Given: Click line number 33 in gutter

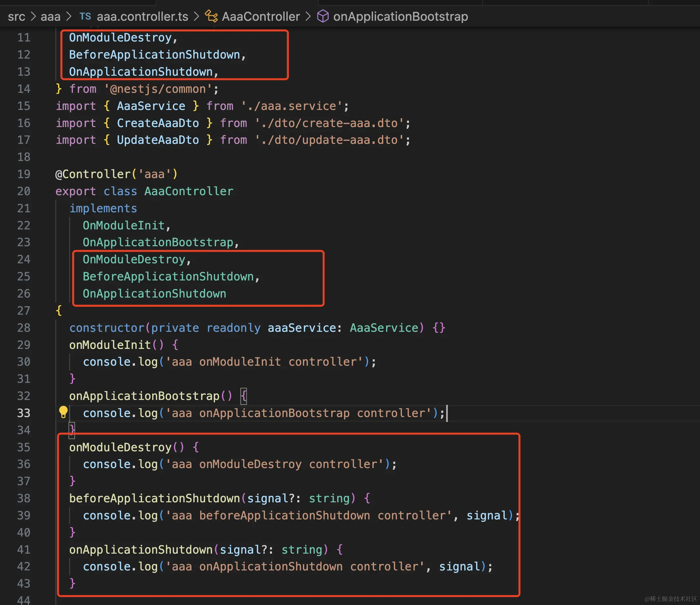Looking at the screenshot, I should (24, 413).
